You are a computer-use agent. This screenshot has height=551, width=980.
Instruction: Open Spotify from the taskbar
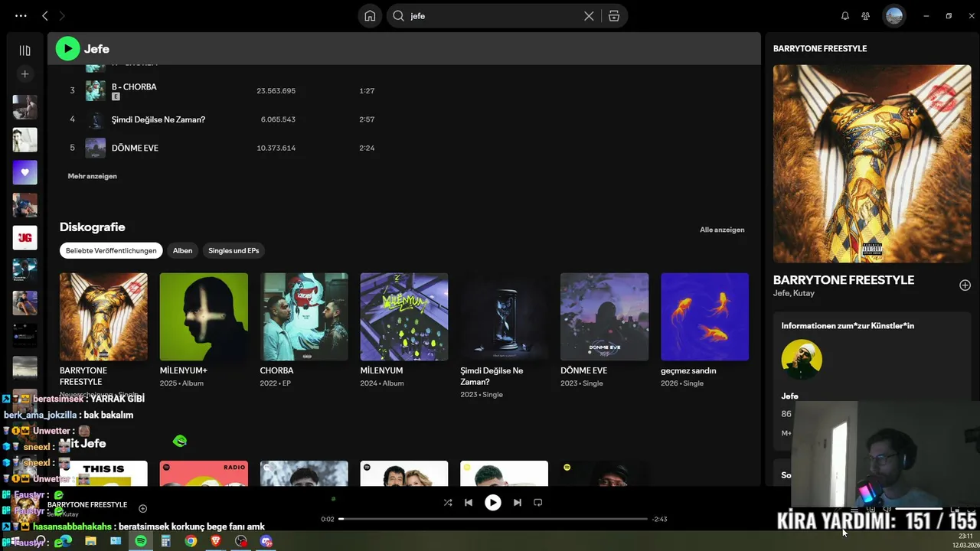[x=141, y=541]
